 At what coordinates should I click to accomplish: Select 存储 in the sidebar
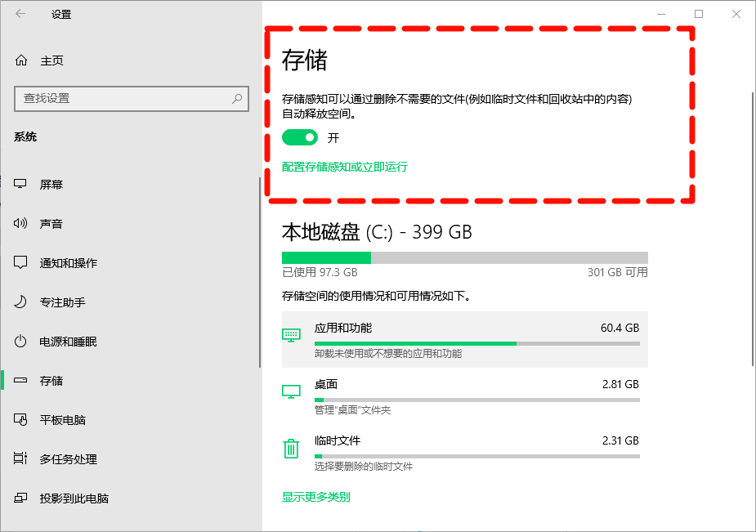(51, 381)
